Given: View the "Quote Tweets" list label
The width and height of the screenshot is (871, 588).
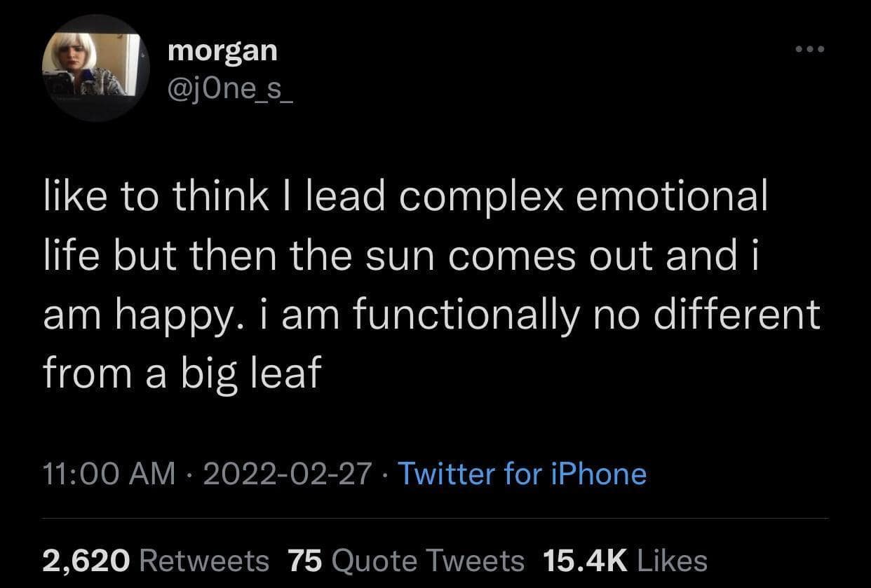Looking at the screenshot, I should pyautogui.click(x=427, y=560).
